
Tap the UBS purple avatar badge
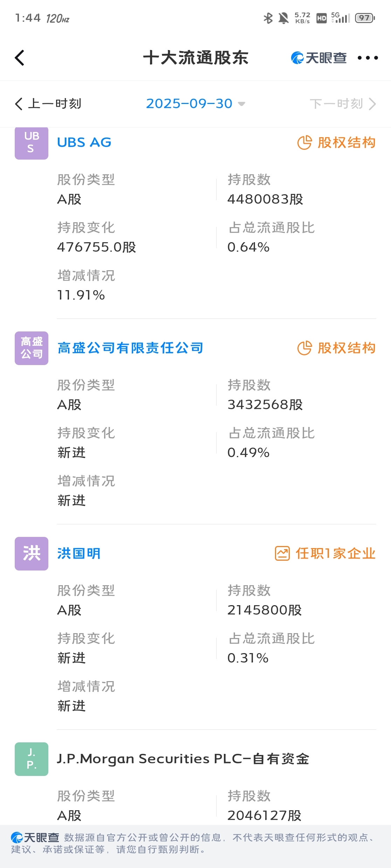(x=32, y=143)
